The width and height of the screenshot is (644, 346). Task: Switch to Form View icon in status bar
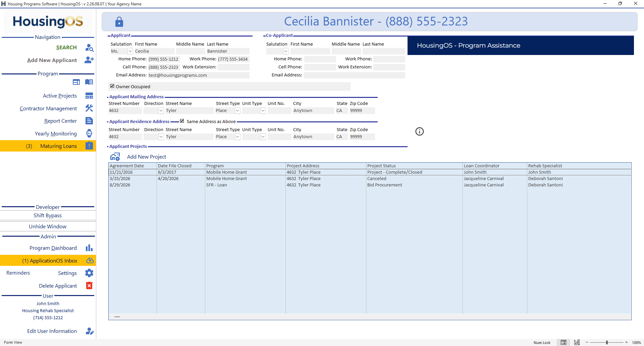click(x=563, y=342)
